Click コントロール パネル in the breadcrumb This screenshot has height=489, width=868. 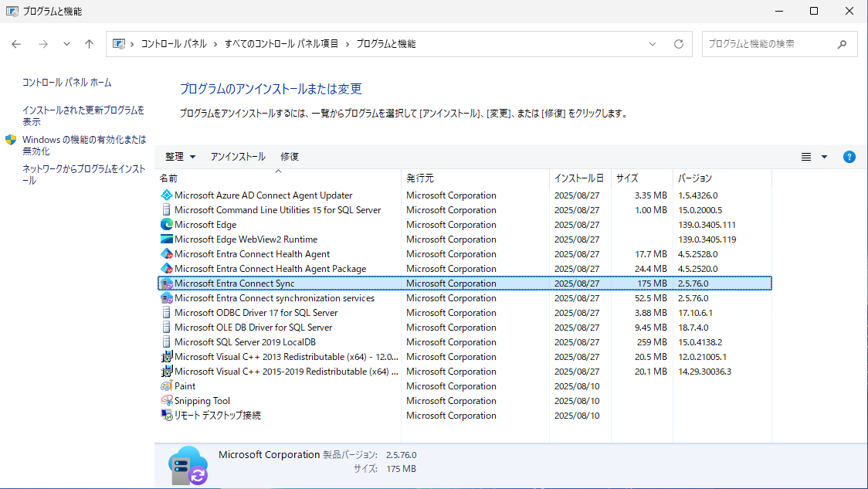[x=174, y=44]
